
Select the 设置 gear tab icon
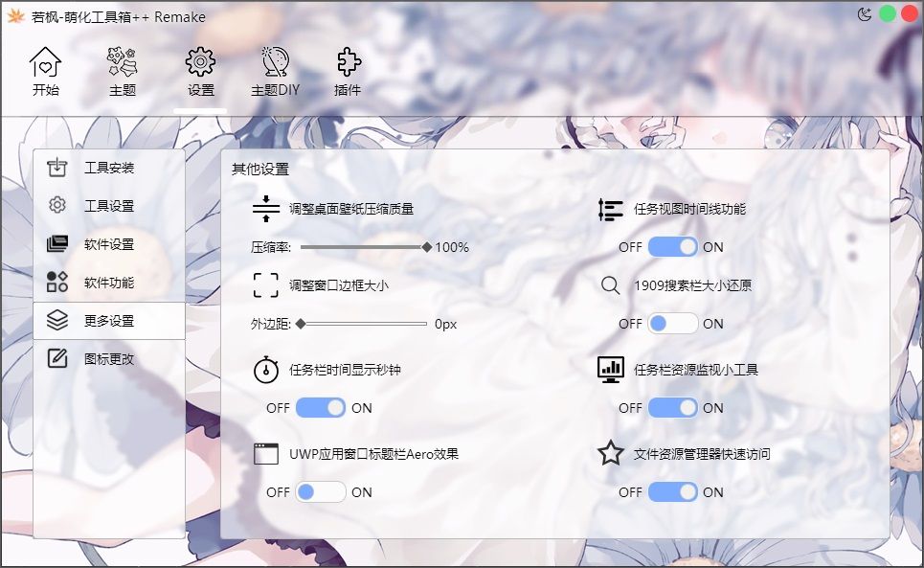[x=200, y=62]
